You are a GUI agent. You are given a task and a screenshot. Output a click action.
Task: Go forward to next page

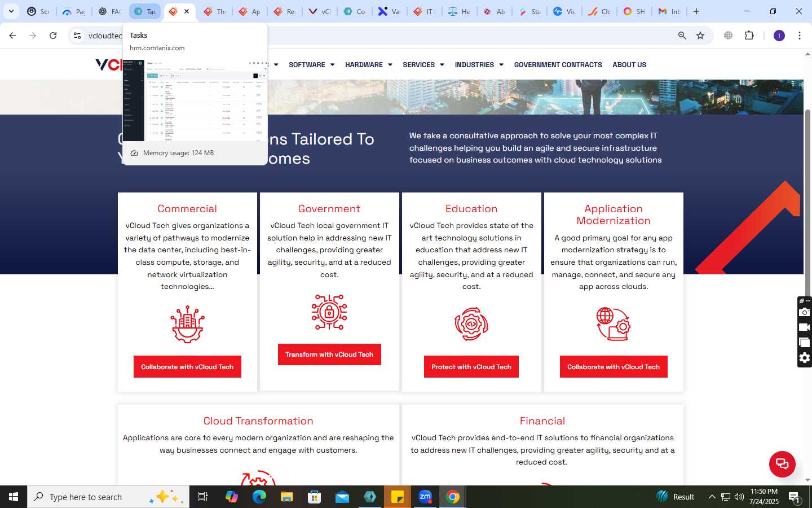point(33,36)
